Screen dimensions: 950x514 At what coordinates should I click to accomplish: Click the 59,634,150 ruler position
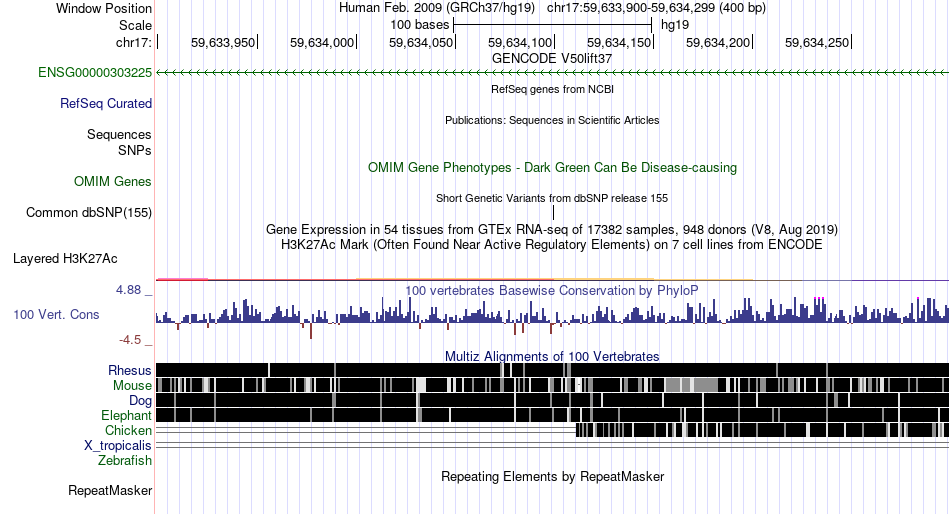click(619, 43)
